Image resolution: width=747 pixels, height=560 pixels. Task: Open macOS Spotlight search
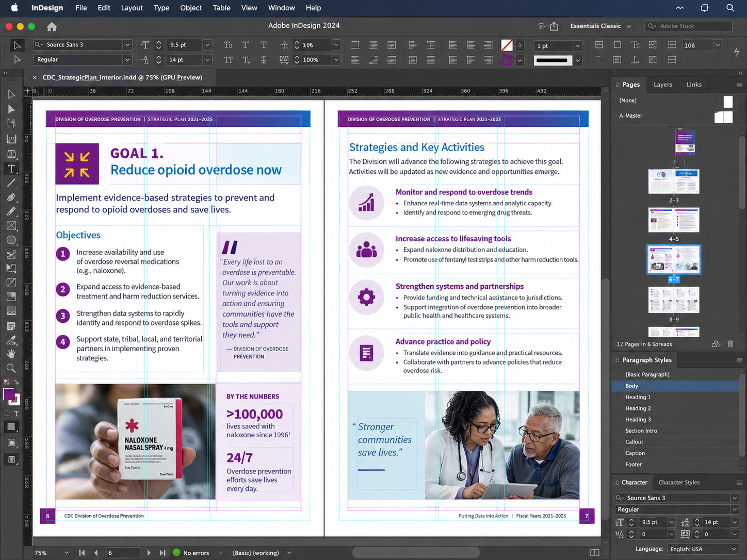pyautogui.click(x=730, y=8)
